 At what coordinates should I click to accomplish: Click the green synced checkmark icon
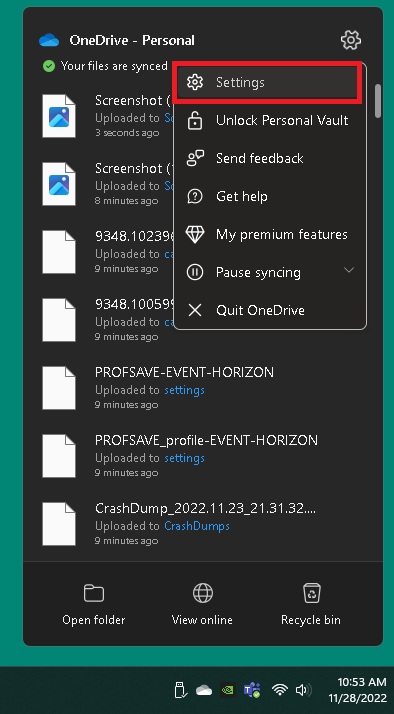tap(48, 66)
